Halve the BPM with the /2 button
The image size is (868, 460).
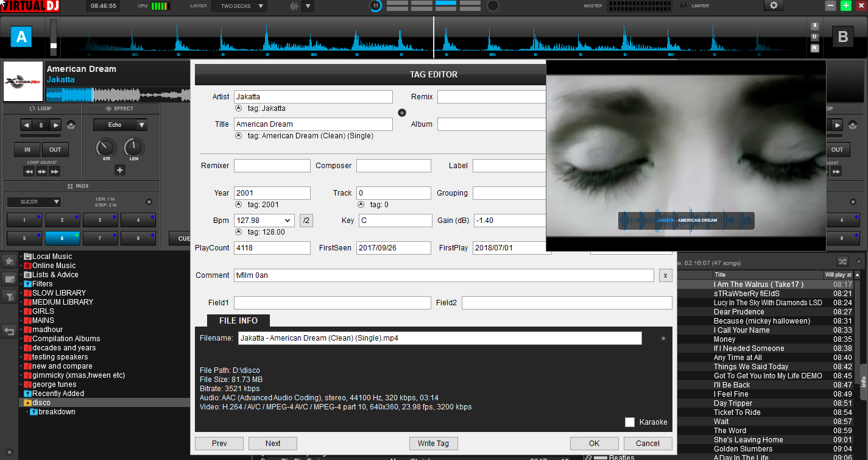click(306, 221)
